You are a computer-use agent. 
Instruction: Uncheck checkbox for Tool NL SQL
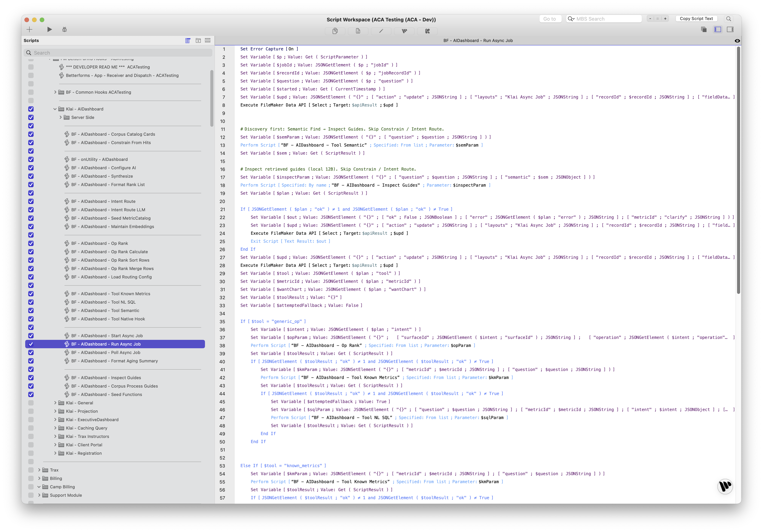coord(31,302)
